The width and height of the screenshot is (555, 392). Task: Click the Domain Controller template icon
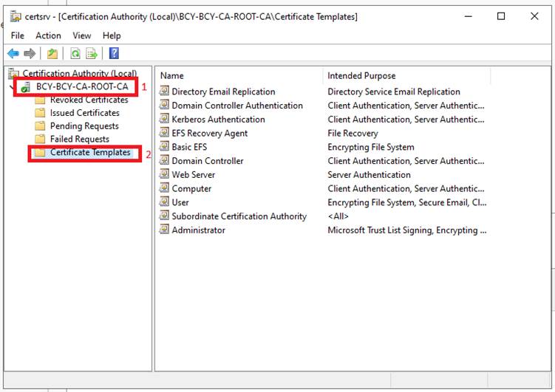coord(164,160)
